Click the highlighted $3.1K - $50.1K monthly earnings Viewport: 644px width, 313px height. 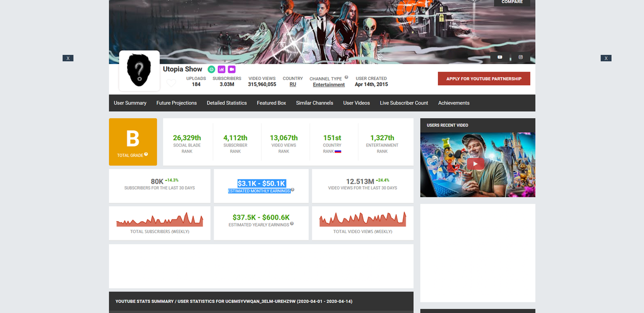[261, 183]
